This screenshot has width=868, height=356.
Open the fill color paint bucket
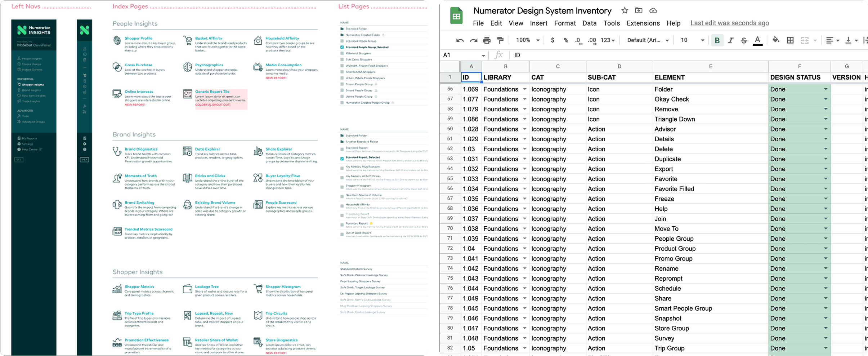click(x=776, y=40)
